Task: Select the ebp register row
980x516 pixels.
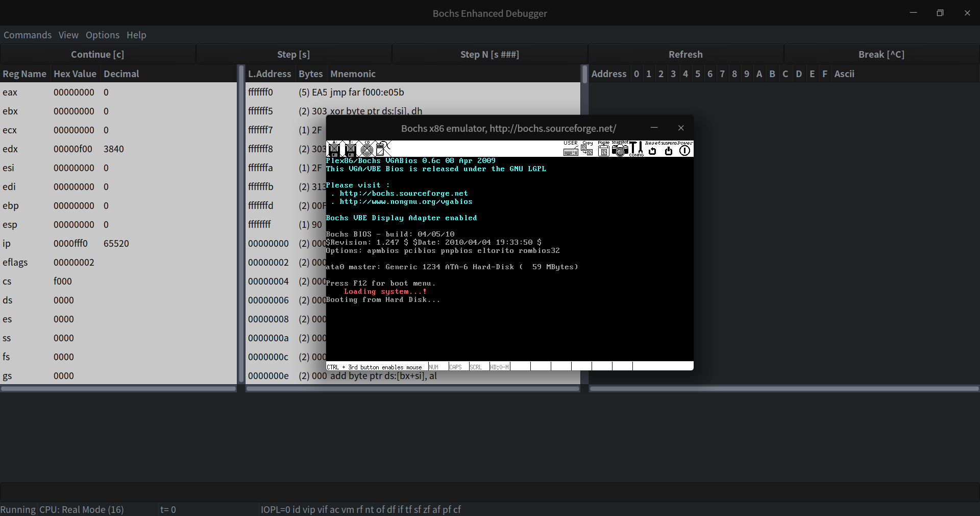Action: click(x=118, y=206)
